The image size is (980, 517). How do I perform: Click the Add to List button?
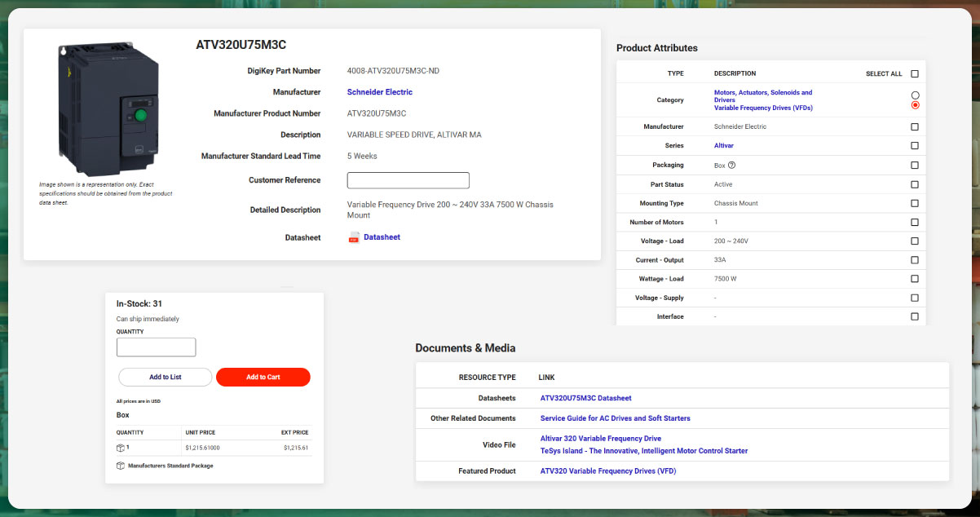click(x=166, y=377)
